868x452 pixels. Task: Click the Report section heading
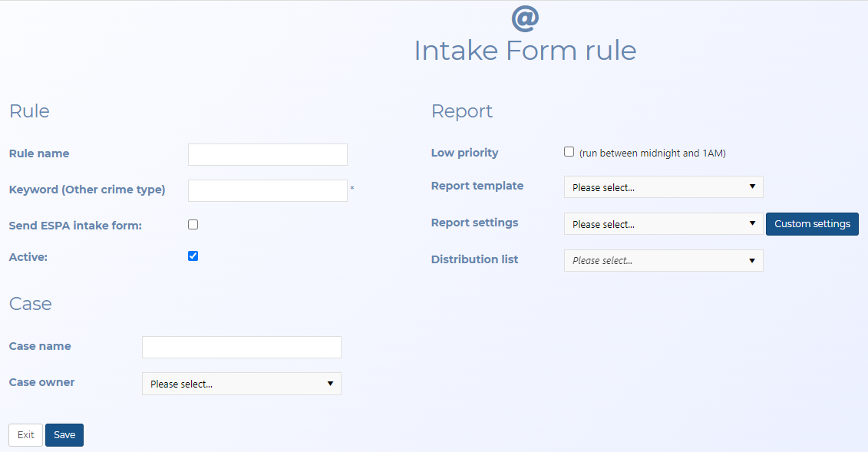coord(462,111)
